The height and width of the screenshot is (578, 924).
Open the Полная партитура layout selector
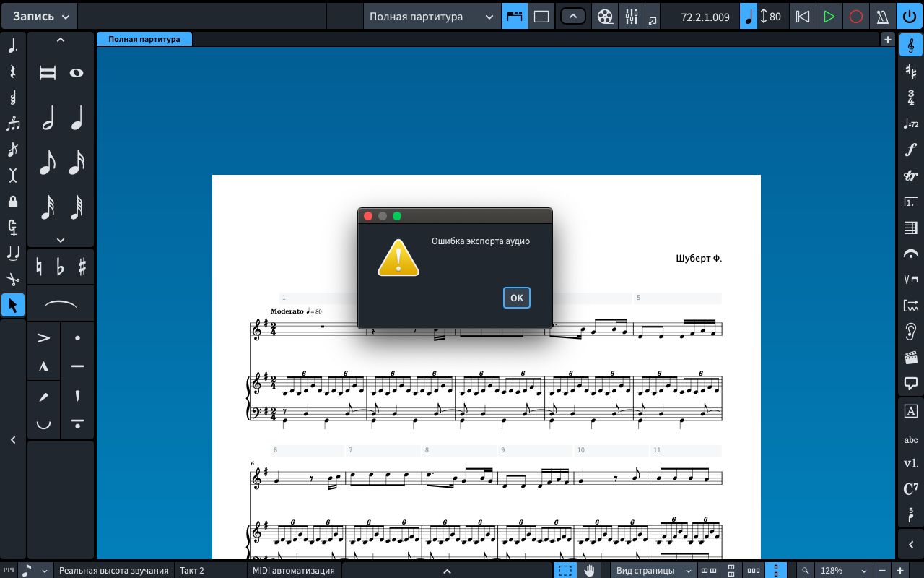coord(432,16)
